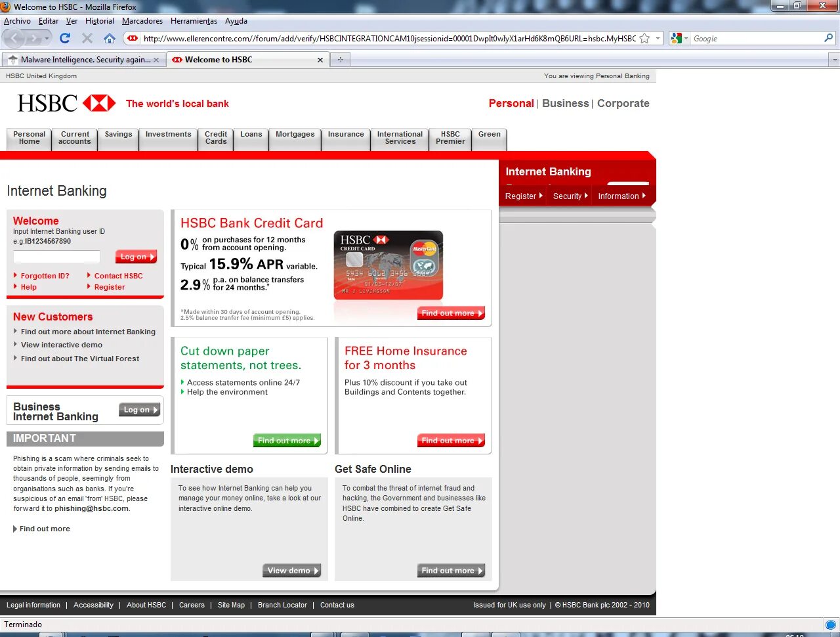Open the Branch Locator footer link
Image resolution: width=840 pixels, height=637 pixels.
point(282,605)
